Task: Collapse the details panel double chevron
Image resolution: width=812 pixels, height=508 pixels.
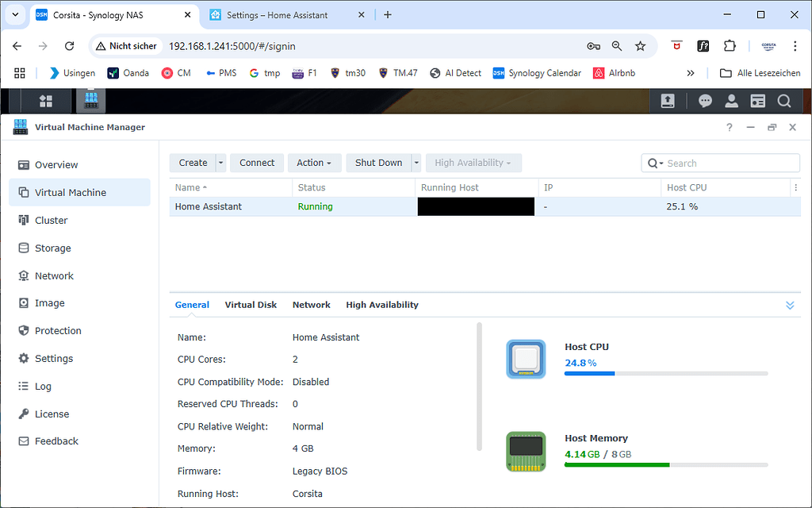Action: pos(790,306)
